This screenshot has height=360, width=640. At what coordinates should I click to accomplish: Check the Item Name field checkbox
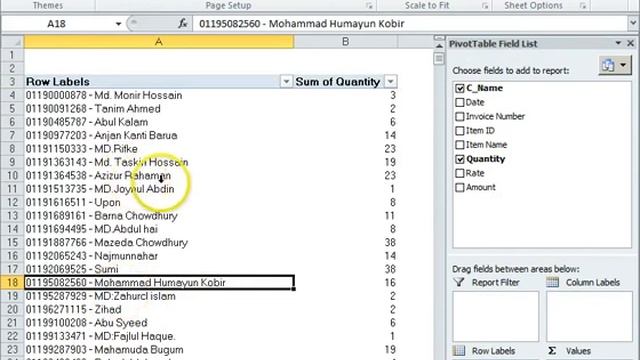460,145
